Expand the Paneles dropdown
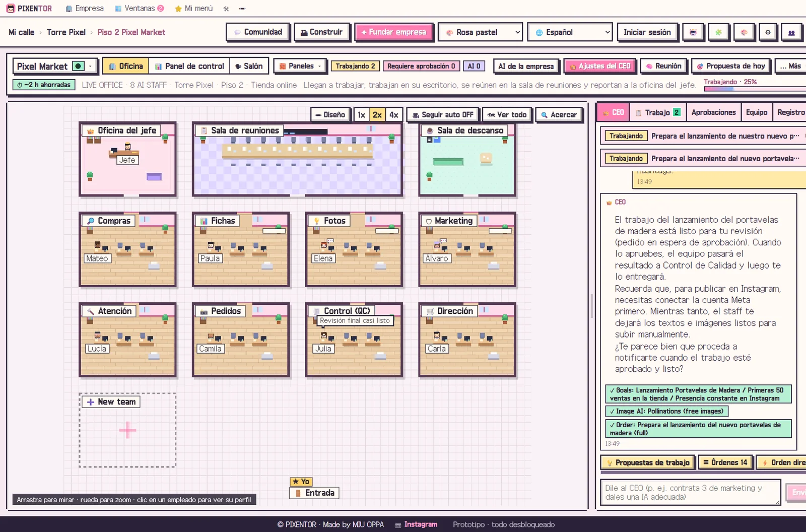 click(300, 66)
